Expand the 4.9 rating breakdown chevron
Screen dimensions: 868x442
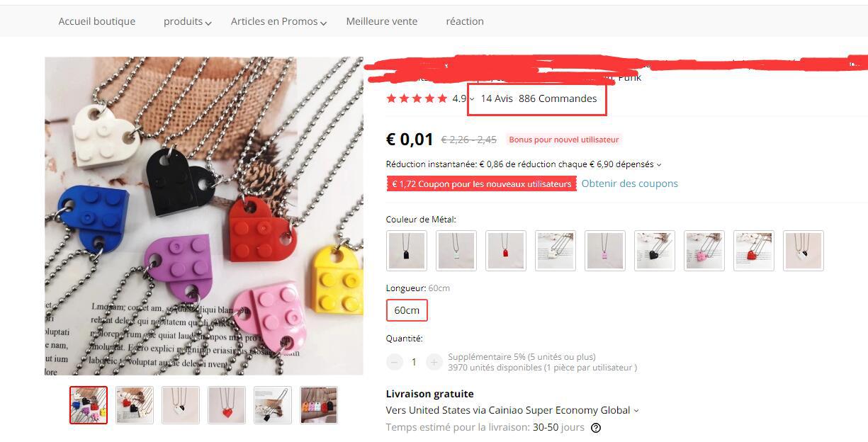[x=472, y=99]
